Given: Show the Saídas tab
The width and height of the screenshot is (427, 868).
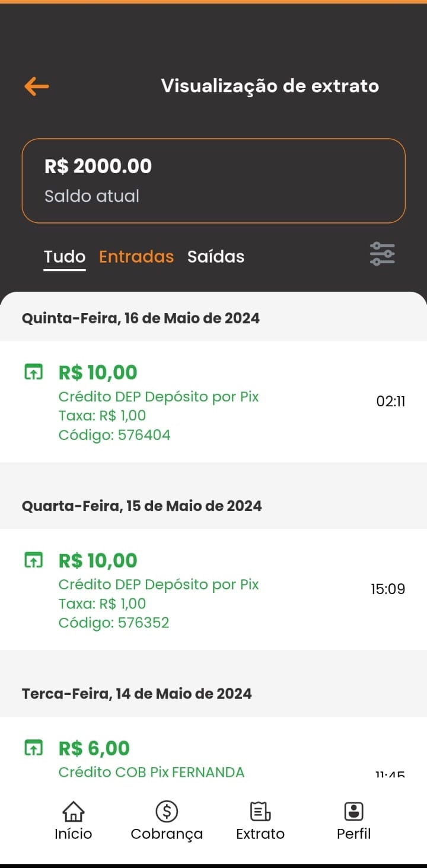Looking at the screenshot, I should pos(216,257).
